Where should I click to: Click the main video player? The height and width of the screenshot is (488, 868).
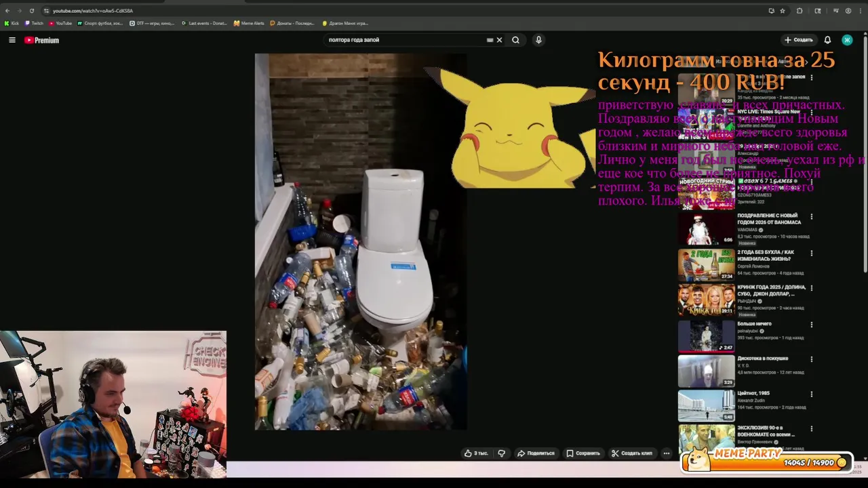[361, 242]
